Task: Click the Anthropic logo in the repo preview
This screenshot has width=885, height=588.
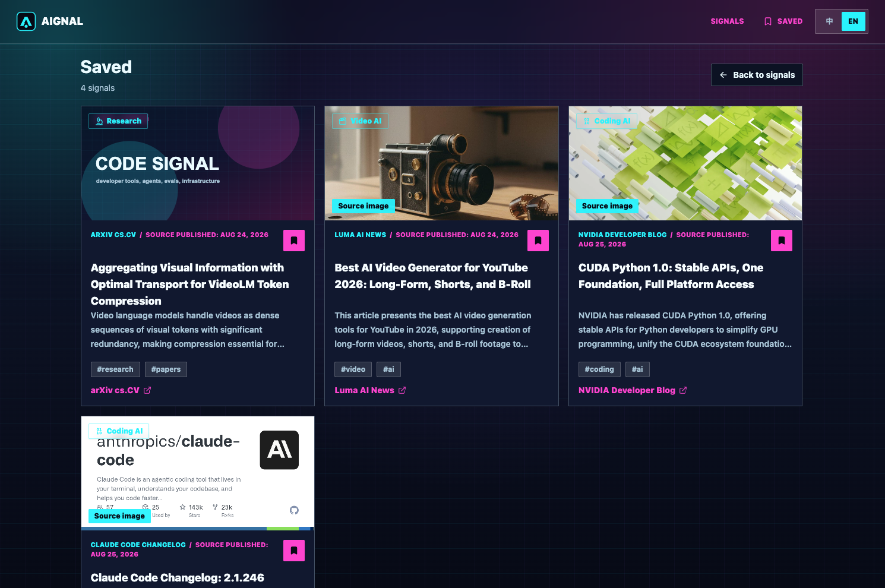Action: [279, 450]
